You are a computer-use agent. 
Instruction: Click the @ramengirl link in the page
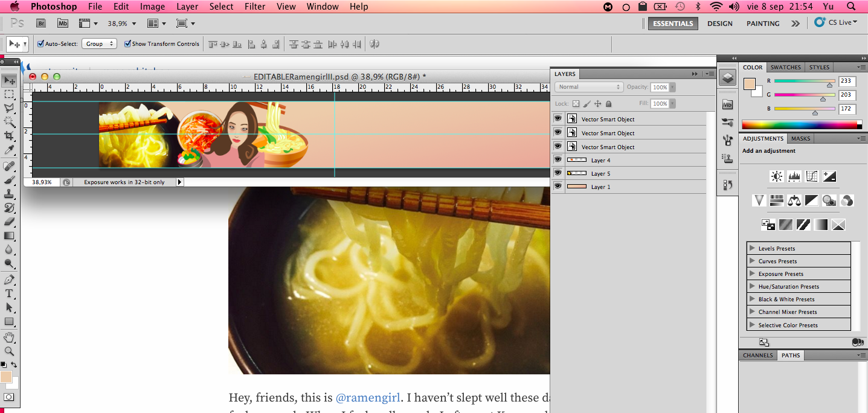coord(367,398)
